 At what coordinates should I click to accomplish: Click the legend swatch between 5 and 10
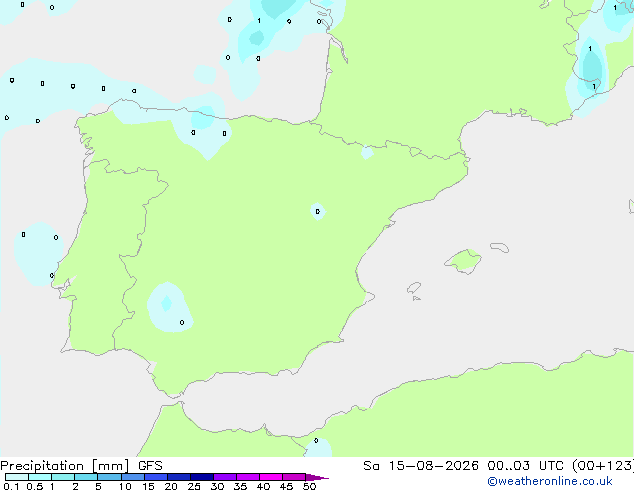[109, 477]
